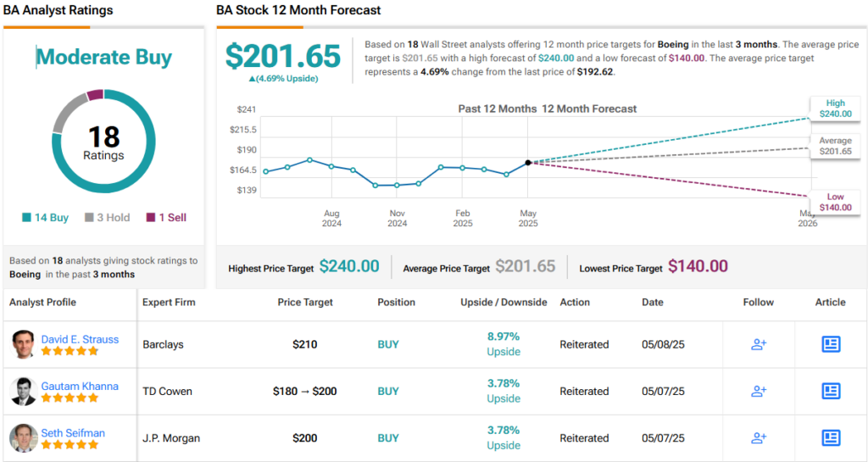Click Gautam Khanna profile photo

tap(23, 391)
